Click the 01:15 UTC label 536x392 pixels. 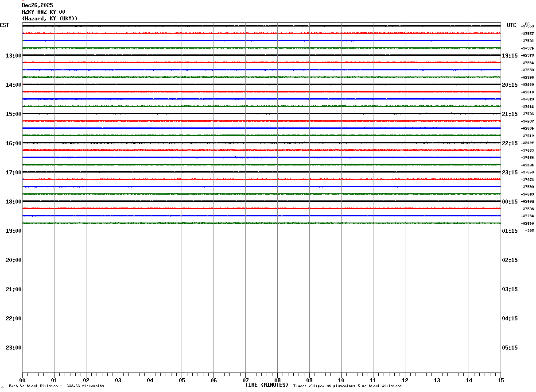[x=510, y=231]
